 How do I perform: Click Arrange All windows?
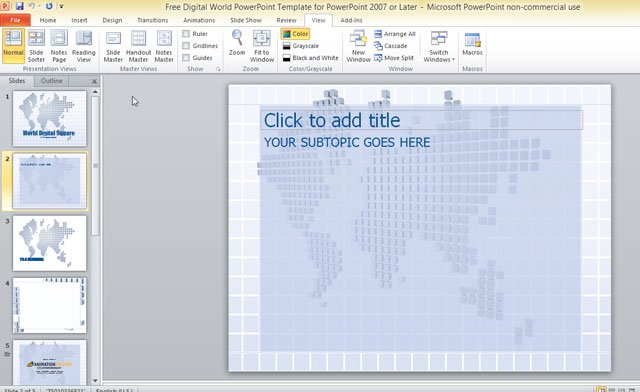395,34
